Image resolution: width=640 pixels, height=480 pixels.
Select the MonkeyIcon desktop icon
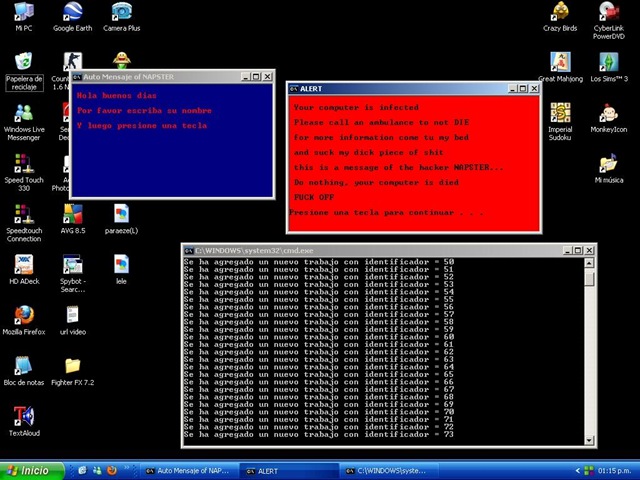(609, 118)
